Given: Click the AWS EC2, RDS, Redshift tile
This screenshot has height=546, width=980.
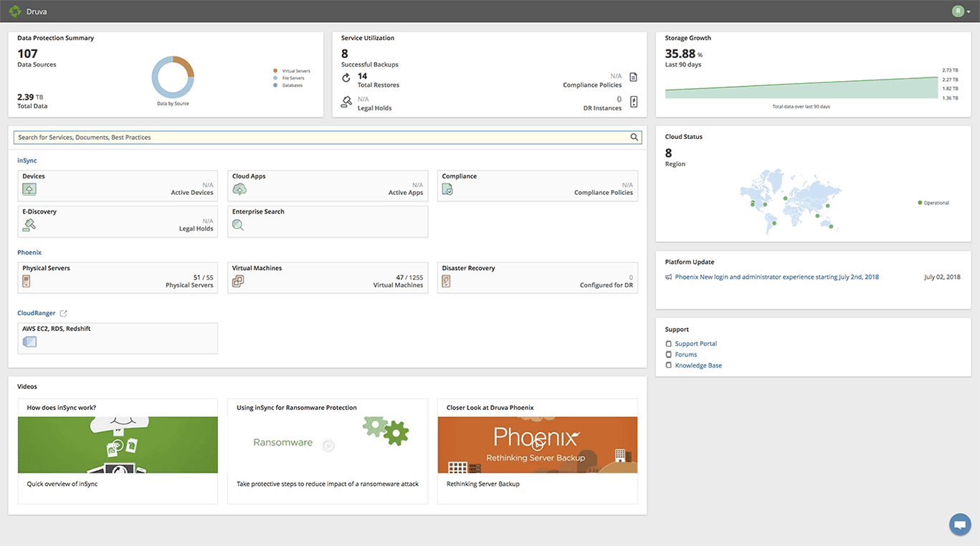Looking at the screenshot, I should (x=117, y=337).
